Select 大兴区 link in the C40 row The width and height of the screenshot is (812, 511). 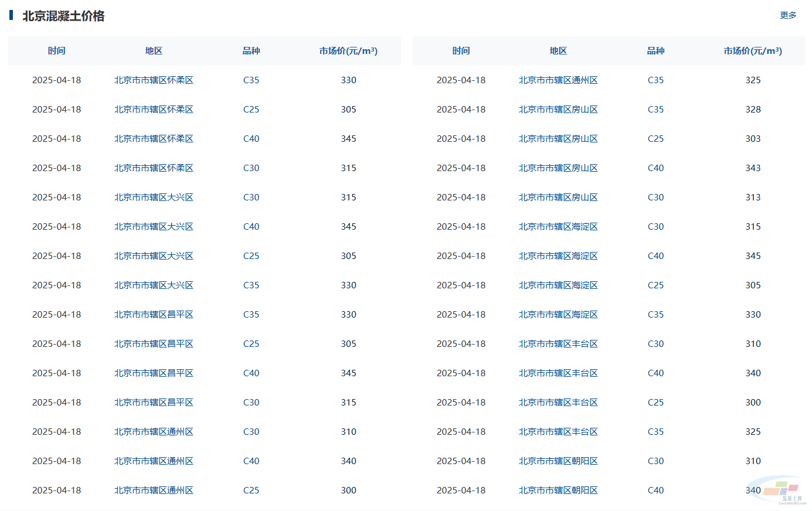click(x=154, y=227)
